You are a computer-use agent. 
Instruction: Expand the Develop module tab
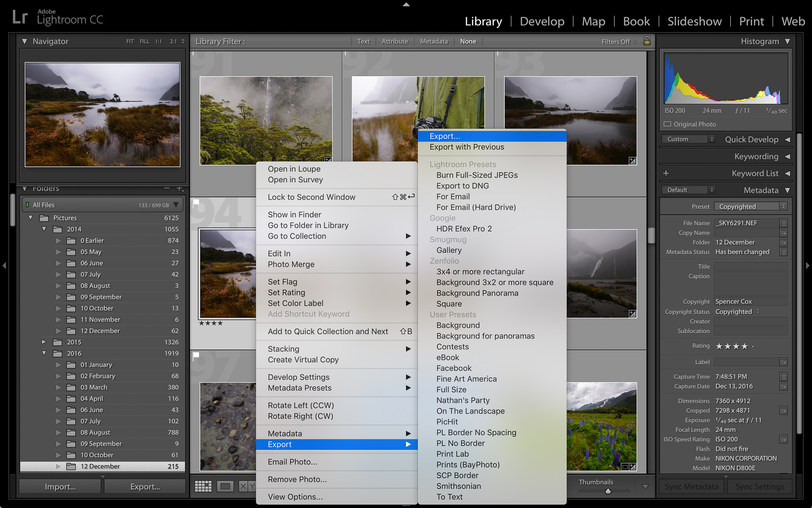tap(540, 20)
